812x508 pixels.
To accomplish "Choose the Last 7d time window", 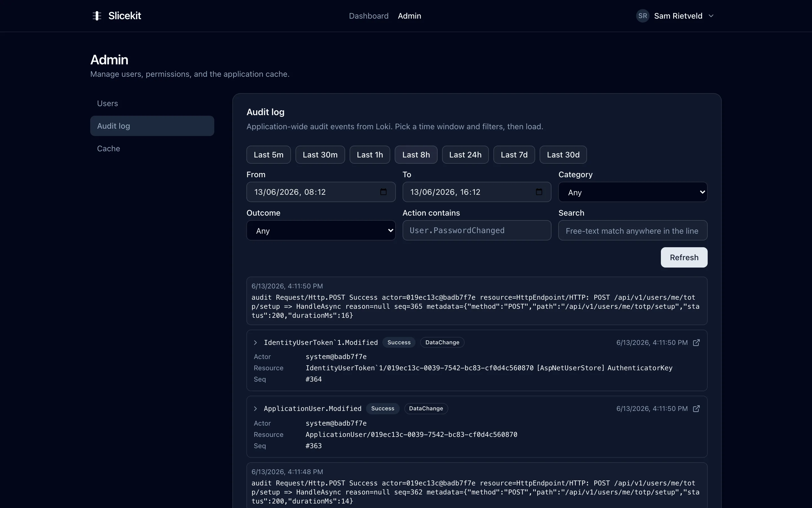I will (x=514, y=155).
